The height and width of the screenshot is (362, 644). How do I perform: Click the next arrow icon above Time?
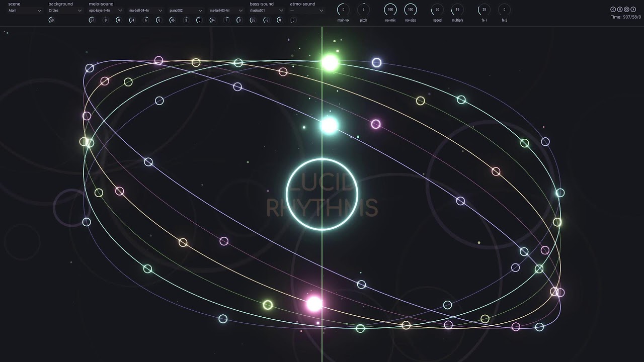coord(632,9)
